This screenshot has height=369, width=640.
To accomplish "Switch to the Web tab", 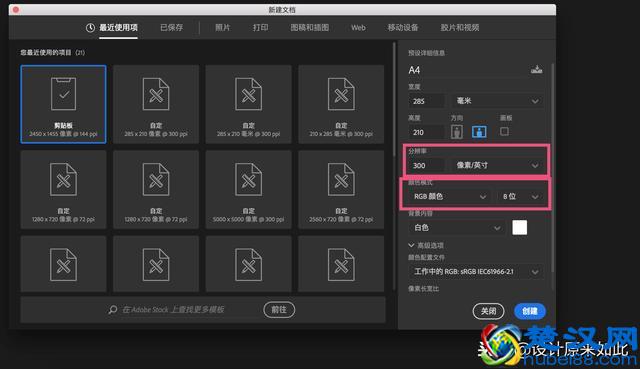I will pos(358,28).
